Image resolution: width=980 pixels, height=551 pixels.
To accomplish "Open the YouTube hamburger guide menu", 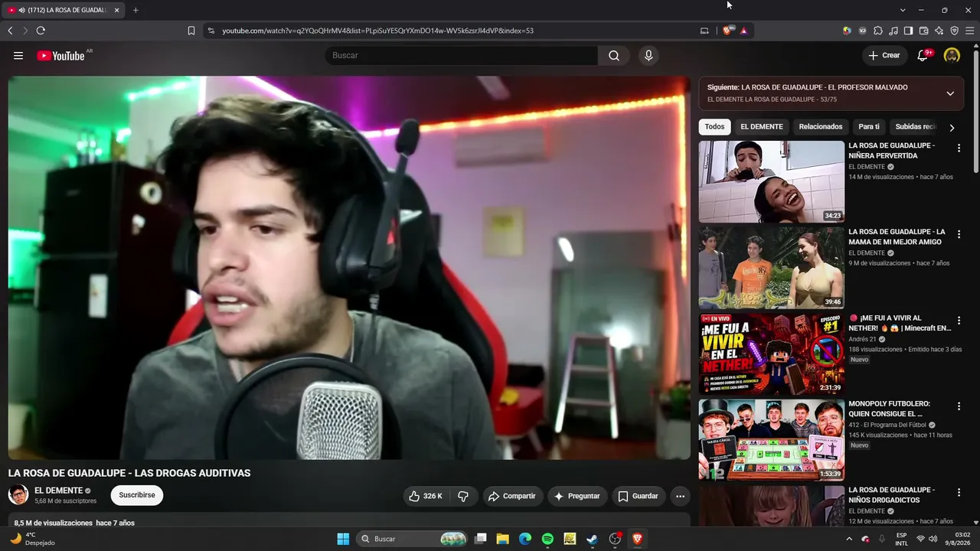I will (18, 55).
